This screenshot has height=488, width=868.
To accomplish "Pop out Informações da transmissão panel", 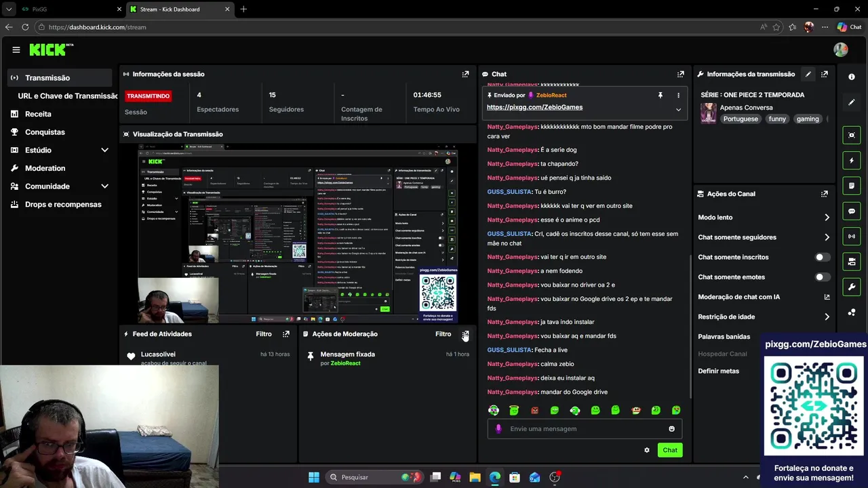I will pyautogui.click(x=824, y=74).
